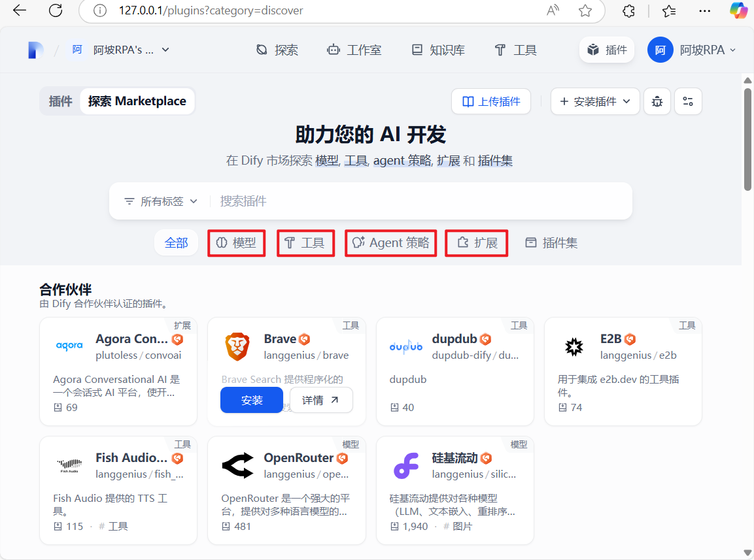Select the 扩展 category filter
This screenshot has width=754, height=560.
(477, 242)
